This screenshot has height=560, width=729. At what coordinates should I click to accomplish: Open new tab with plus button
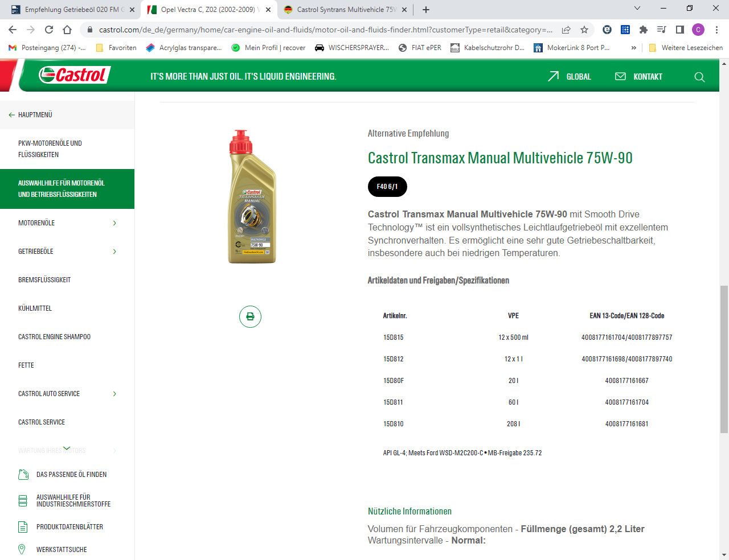(426, 10)
